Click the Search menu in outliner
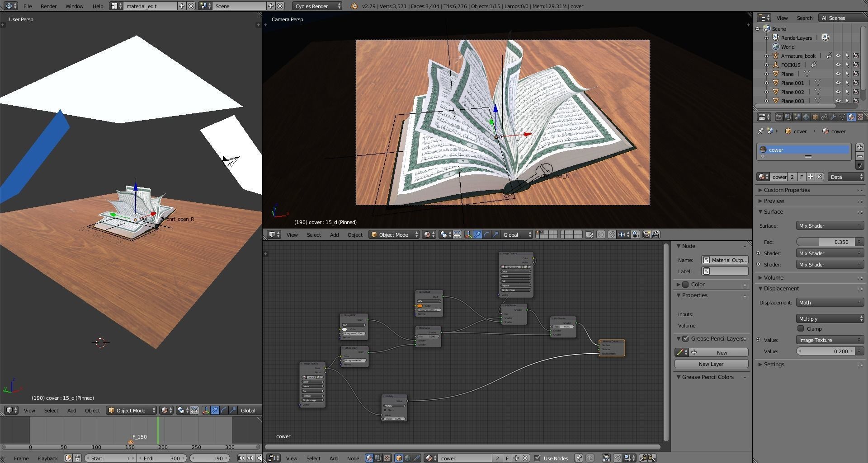868x463 pixels. click(804, 18)
